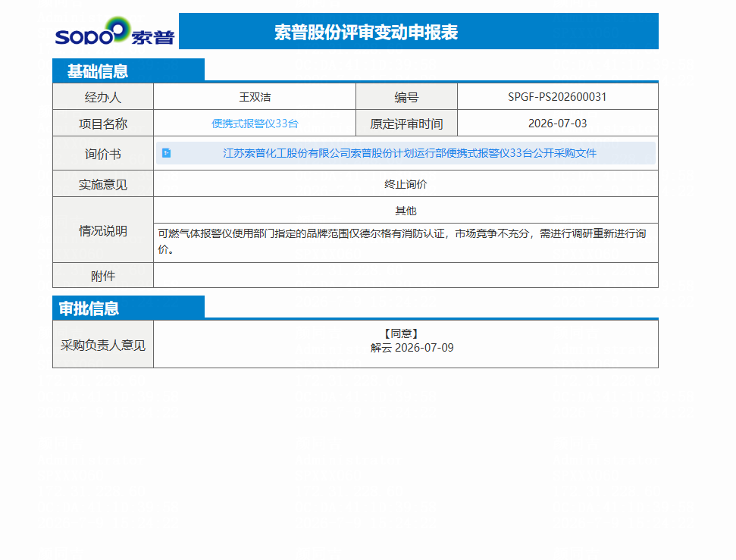Select the 基础信息 section header
The height and width of the screenshot is (560, 736).
(x=128, y=71)
